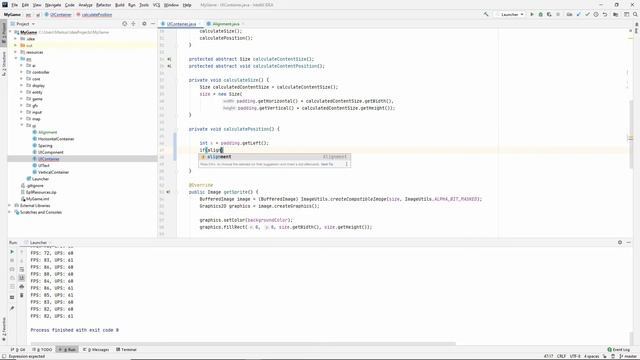
Task: Start debugging with the bug icon
Action: (x=540, y=14)
